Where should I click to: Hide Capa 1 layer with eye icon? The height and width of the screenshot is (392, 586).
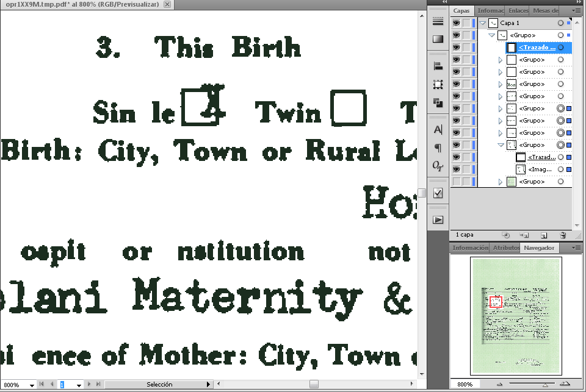[x=456, y=23]
